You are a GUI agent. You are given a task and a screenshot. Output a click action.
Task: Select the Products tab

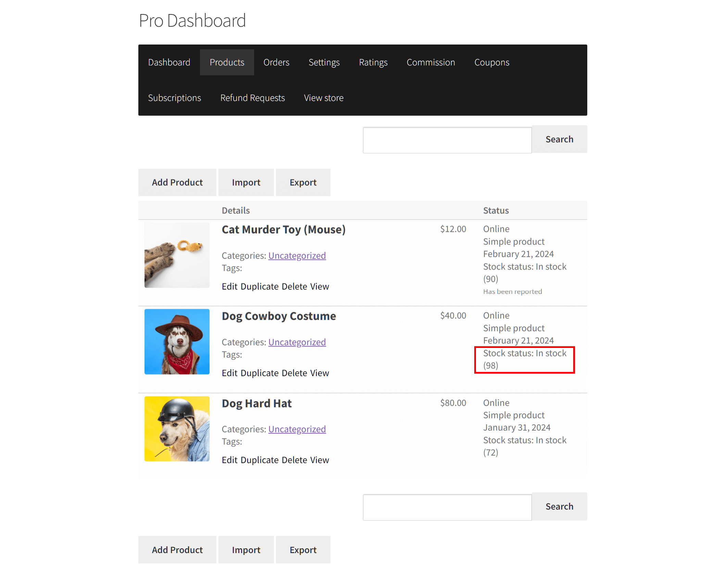(227, 62)
